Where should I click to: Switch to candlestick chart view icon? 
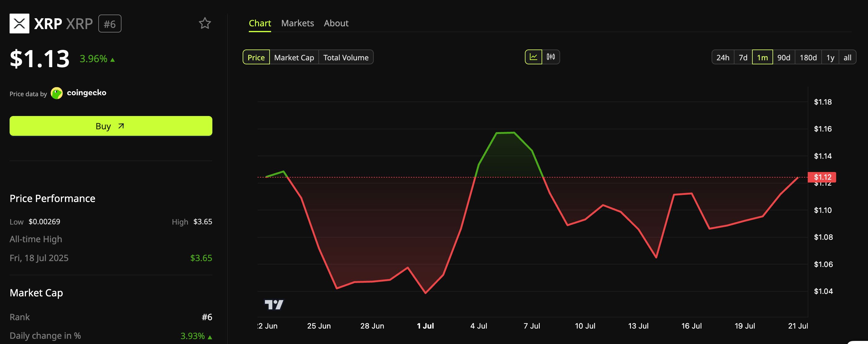click(x=551, y=57)
